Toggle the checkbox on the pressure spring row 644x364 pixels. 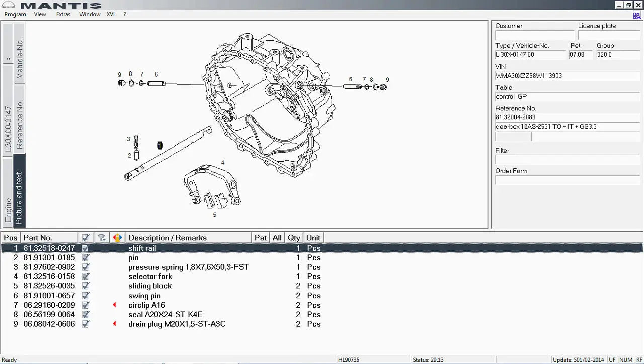coord(86,267)
